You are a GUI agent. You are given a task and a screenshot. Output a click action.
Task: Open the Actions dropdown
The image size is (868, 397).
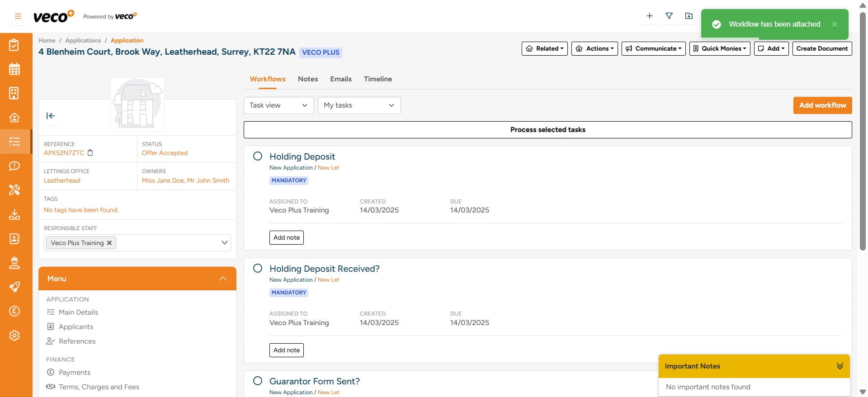click(594, 48)
